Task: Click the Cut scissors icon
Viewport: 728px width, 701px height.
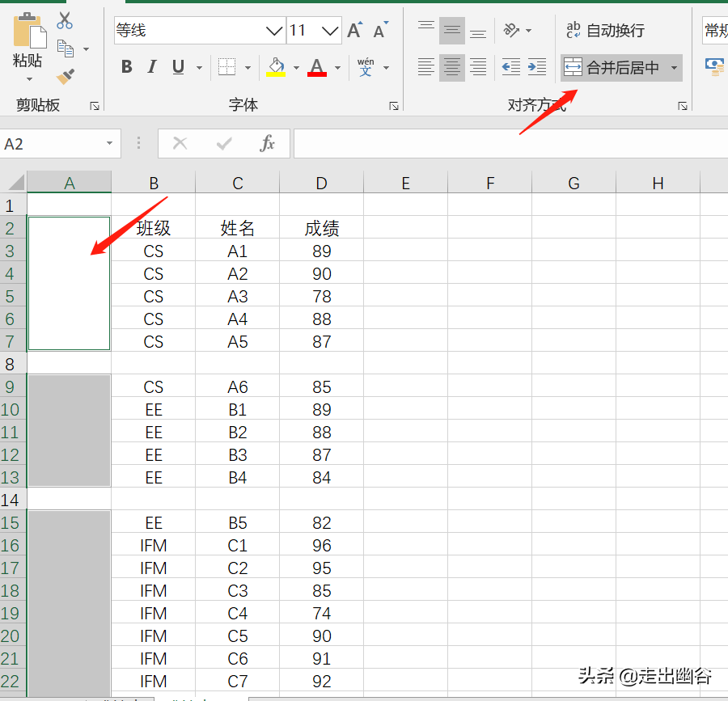Action: point(65,20)
